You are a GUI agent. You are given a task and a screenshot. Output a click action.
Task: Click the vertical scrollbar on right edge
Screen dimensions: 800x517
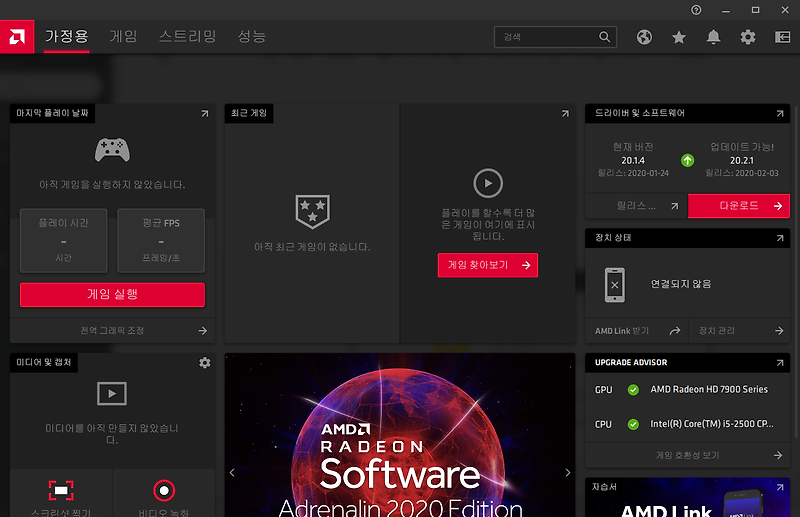click(796, 270)
